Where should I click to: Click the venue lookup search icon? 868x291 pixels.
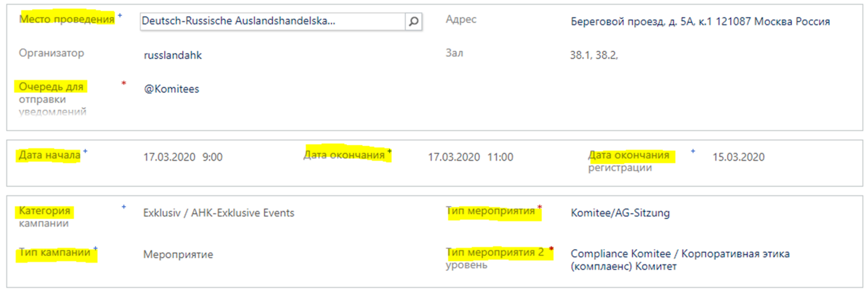(413, 21)
